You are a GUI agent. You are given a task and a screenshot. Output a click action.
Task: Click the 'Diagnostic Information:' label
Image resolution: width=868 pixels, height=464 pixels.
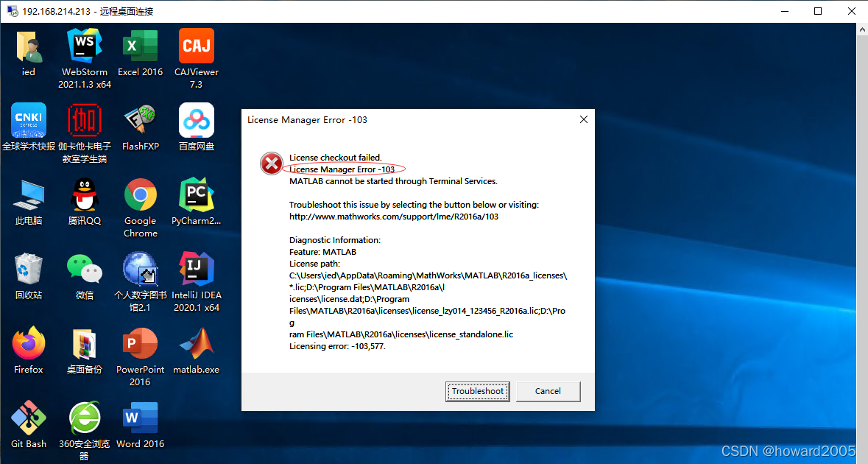pos(335,240)
